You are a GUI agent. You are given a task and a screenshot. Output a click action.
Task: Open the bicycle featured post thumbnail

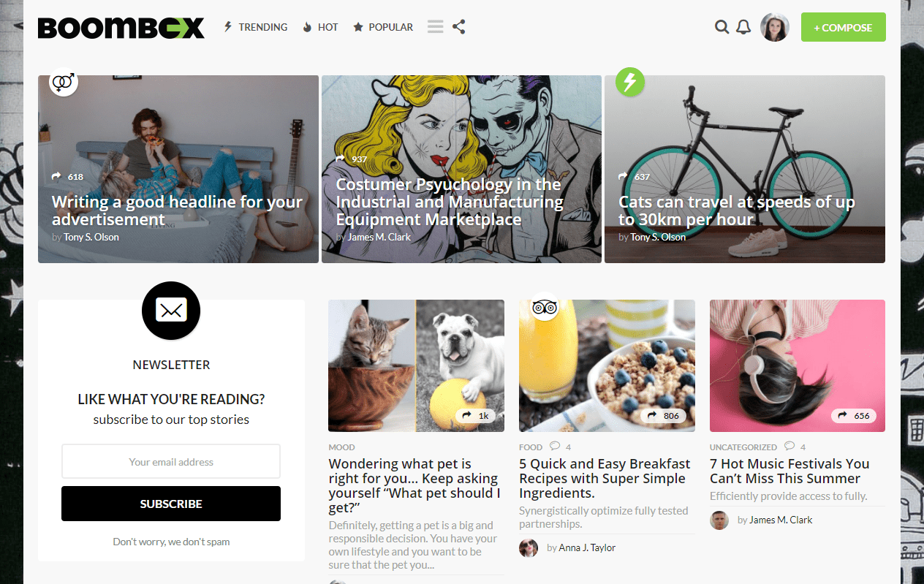coord(745,169)
